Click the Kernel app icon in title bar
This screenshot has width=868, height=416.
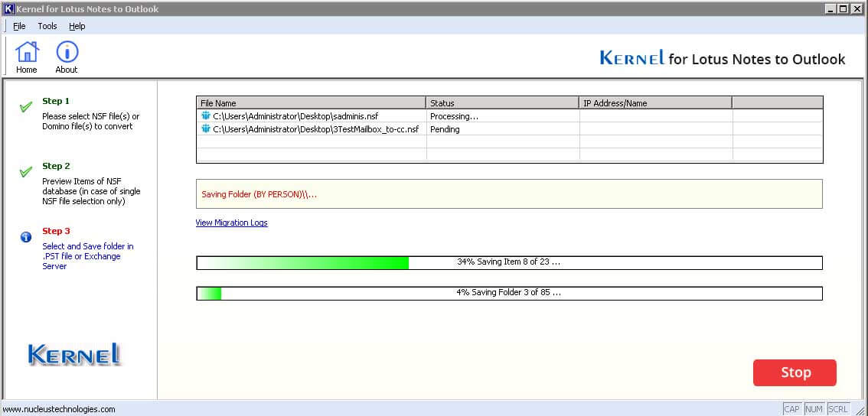click(x=8, y=8)
